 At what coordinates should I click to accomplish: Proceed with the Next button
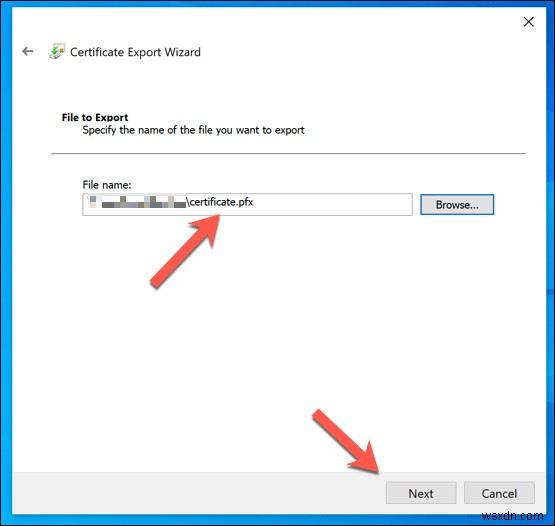click(x=421, y=493)
